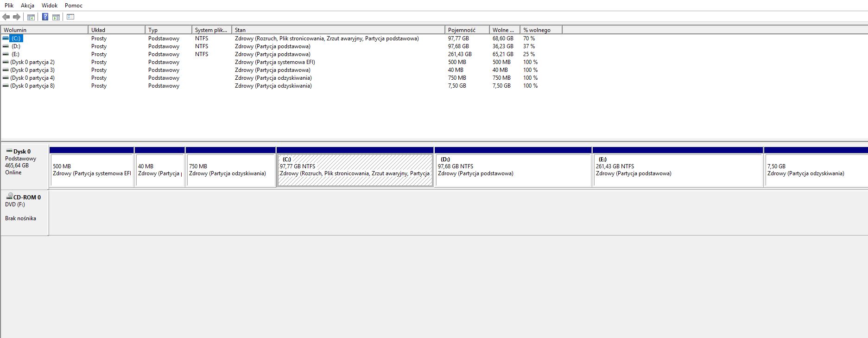This screenshot has height=338, width=868.
Task: Sort by the % wolnego column header
Action: [541, 30]
